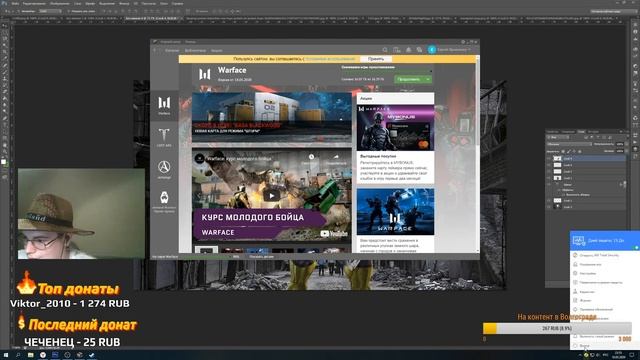Viewport: 640px width, 360px height.
Task: Click the first screenshot thumbnail below video
Action: pyautogui.click(x=206, y=249)
